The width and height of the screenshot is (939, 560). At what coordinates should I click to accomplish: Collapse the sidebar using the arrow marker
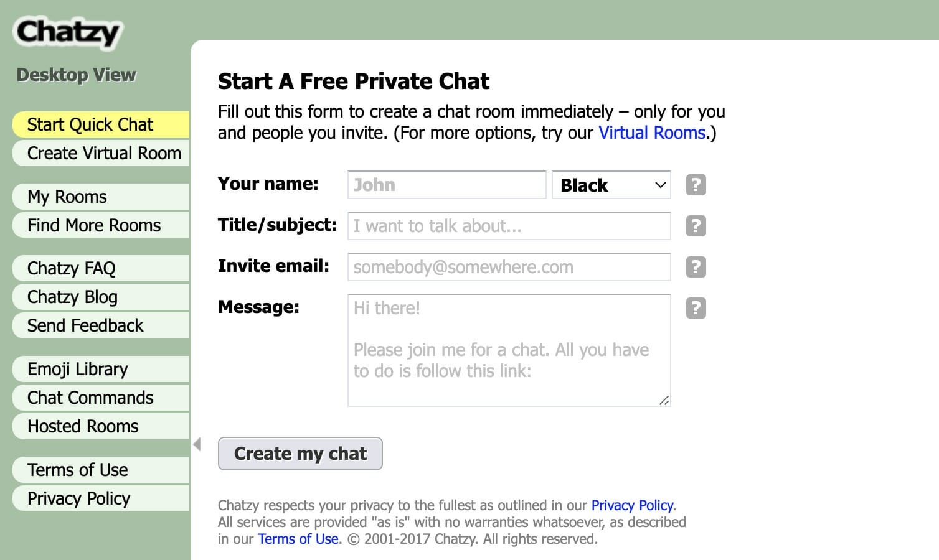pos(196,444)
